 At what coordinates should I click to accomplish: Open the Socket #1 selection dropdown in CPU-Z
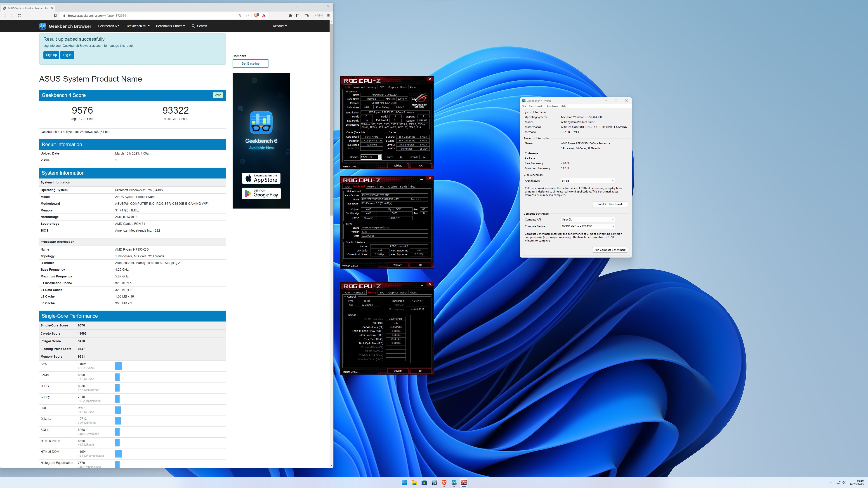371,157
